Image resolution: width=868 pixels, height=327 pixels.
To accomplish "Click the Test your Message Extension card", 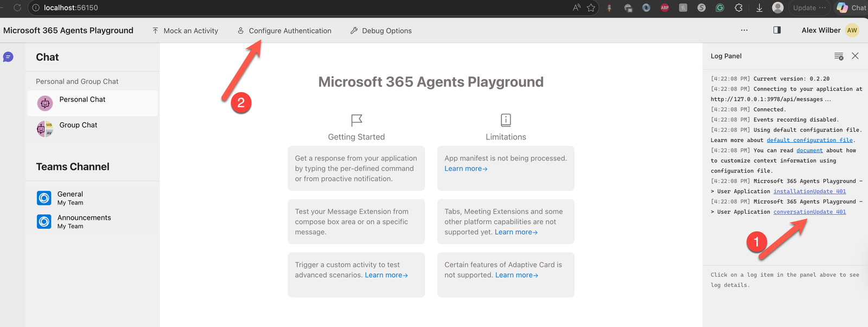I will coord(356,221).
